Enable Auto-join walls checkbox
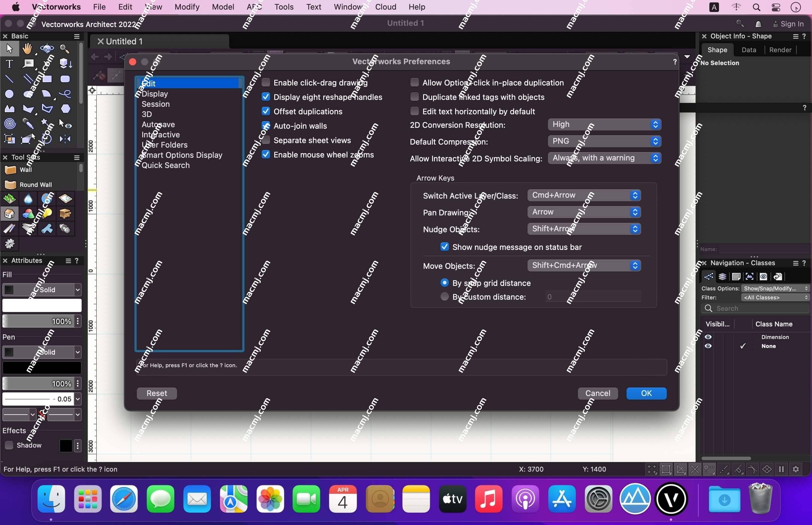Screen dimensions: 812x525 [266, 125]
